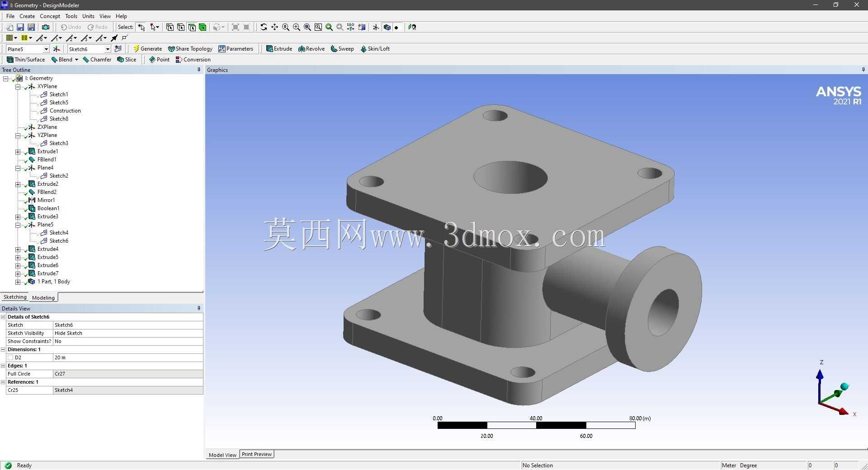
Task: Expand the Extrude1 tree node
Action: [18, 151]
